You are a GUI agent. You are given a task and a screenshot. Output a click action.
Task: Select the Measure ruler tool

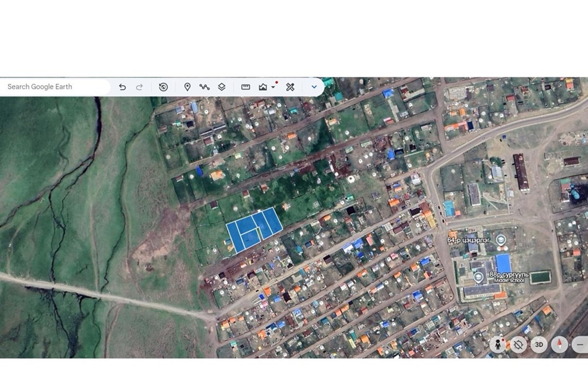(246, 87)
